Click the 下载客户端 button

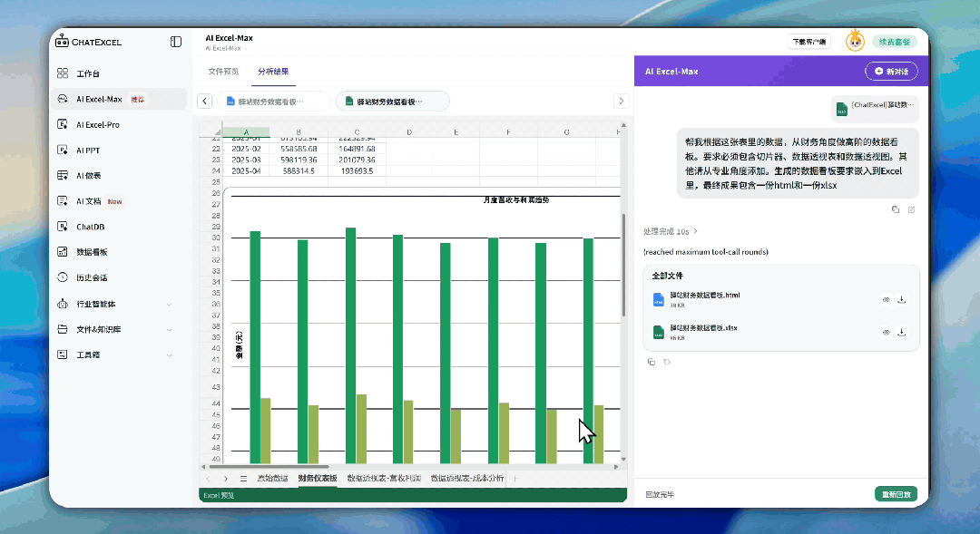click(808, 42)
